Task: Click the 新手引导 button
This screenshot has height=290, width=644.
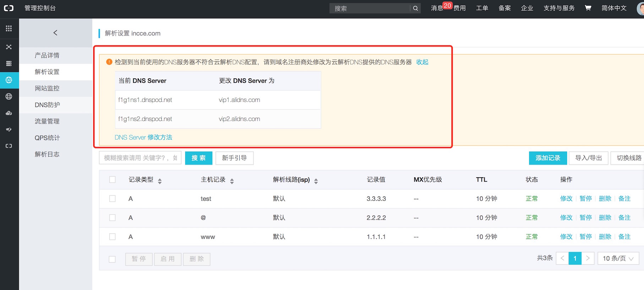Action: coord(234,158)
